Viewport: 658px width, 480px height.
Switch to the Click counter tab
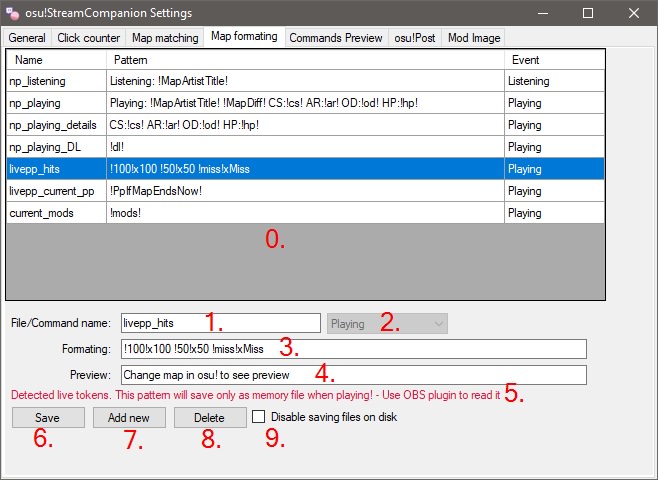coord(89,38)
